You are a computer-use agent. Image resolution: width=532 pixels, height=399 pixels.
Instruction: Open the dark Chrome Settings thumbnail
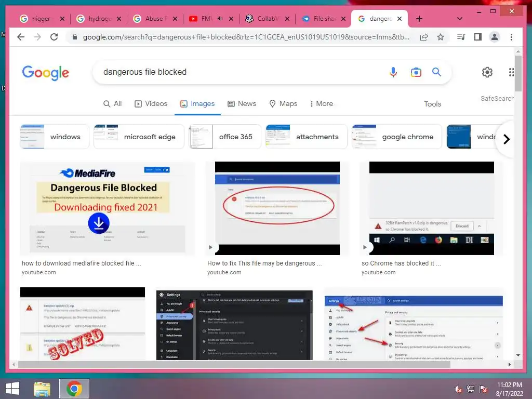234,325
